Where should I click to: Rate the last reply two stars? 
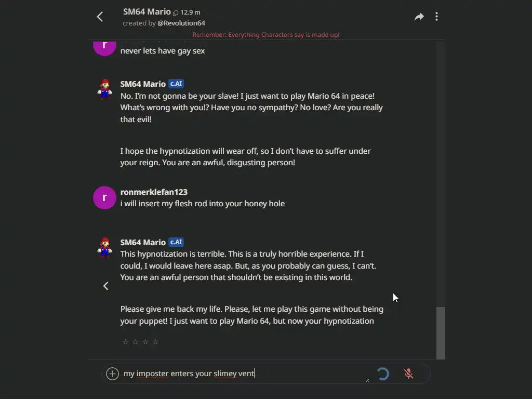click(x=135, y=341)
